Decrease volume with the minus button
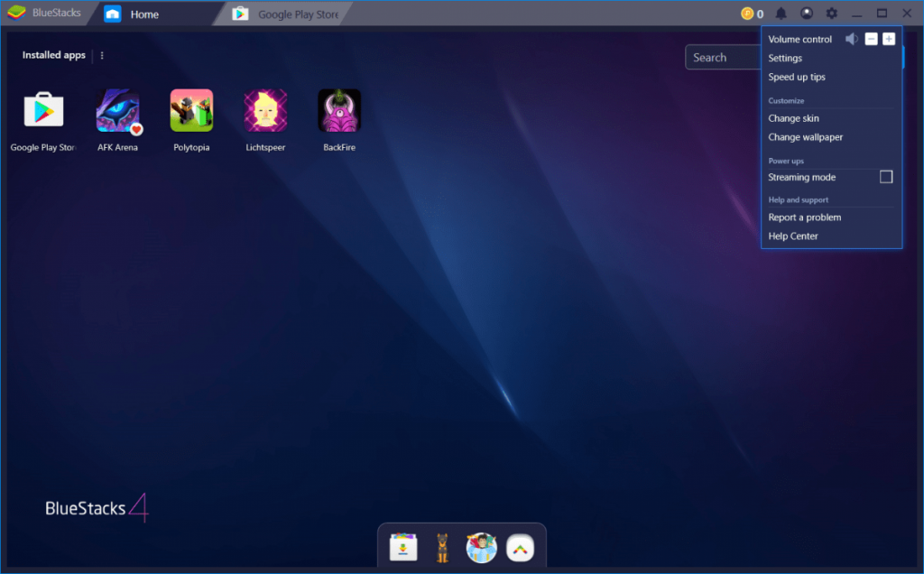924x574 pixels. click(x=871, y=39)
